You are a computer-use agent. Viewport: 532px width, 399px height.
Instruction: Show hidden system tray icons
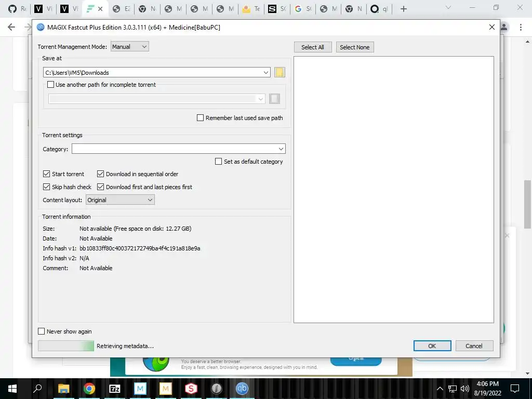(x=440, y=389)
